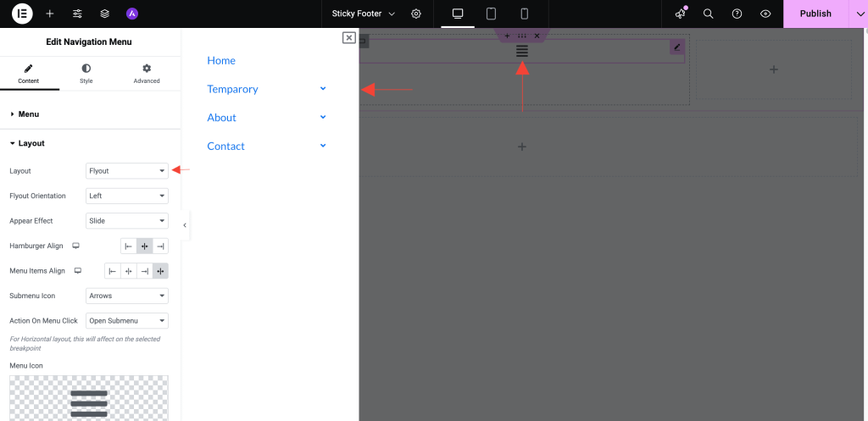
Task: Preview changes with the eye icon
Action: point(765,14)
